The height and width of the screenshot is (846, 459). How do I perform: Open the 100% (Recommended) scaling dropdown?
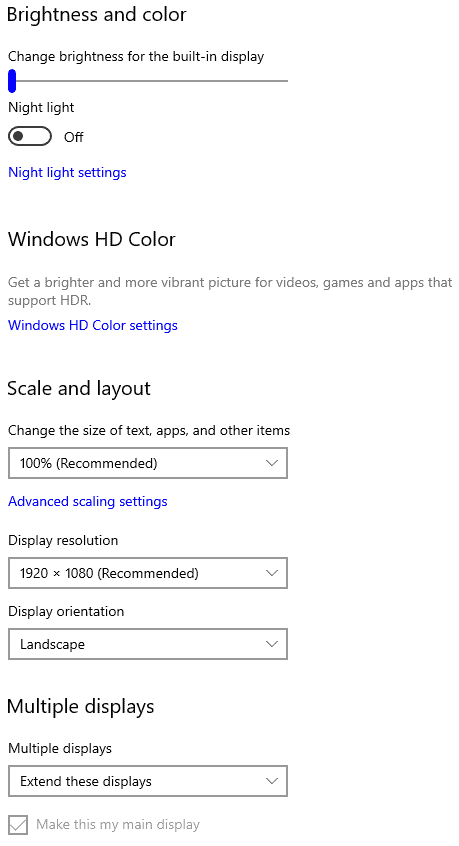click(148, 463)
